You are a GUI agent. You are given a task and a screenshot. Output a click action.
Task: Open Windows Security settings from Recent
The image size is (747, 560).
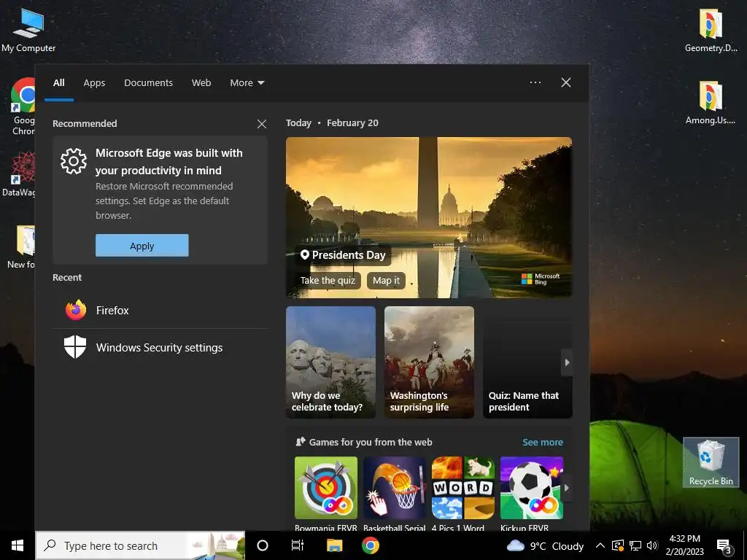tap(160, 347)
